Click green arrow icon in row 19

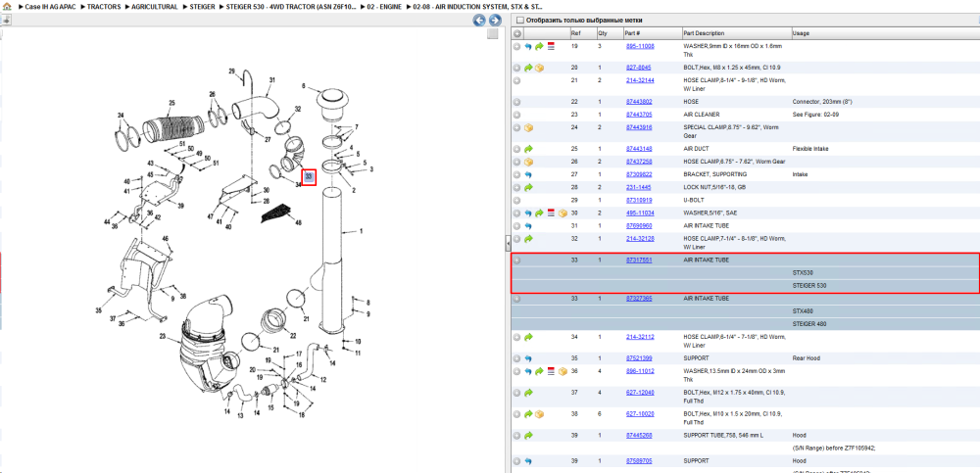[x=539, y=46]
